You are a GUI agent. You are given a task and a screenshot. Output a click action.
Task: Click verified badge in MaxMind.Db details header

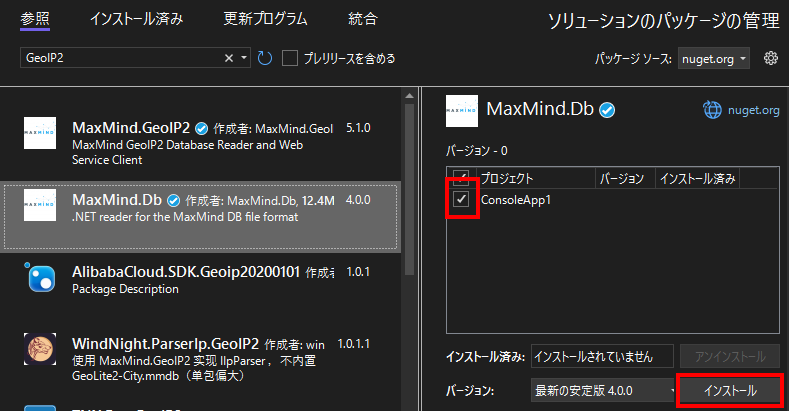click(x=607, y=110)
